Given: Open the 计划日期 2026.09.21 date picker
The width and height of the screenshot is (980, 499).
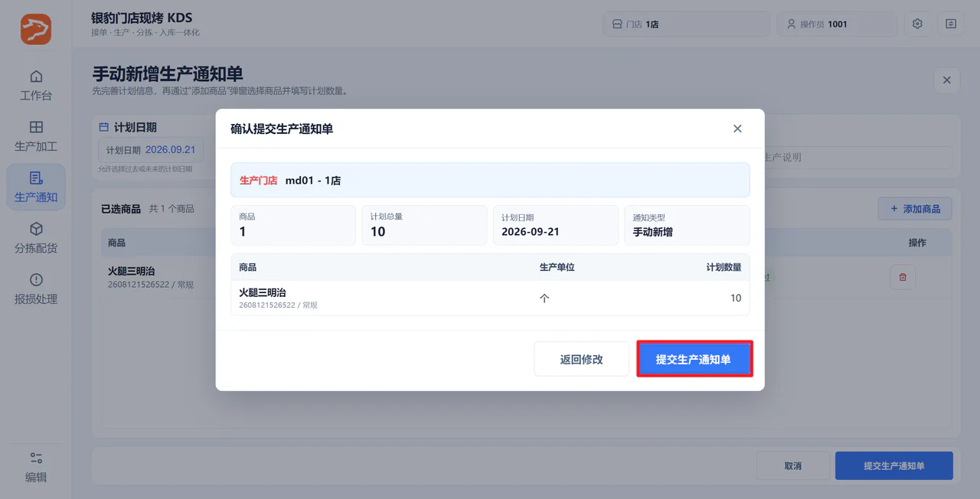Looking at the screenshot, I should (151, 150).
